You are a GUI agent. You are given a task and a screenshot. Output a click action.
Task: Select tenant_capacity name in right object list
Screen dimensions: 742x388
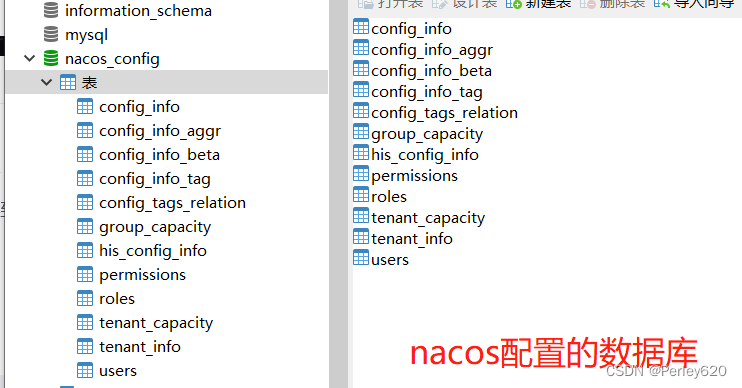[428, 219]
